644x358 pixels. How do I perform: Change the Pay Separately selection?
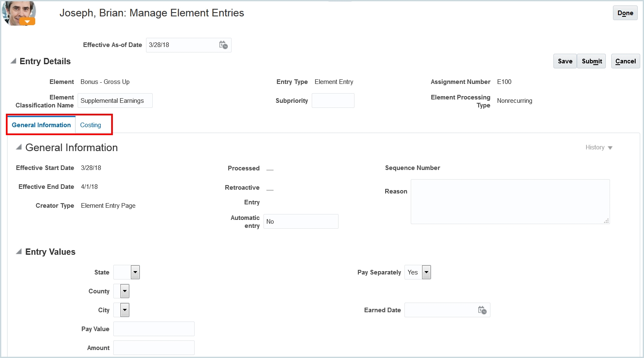point(426,272)
